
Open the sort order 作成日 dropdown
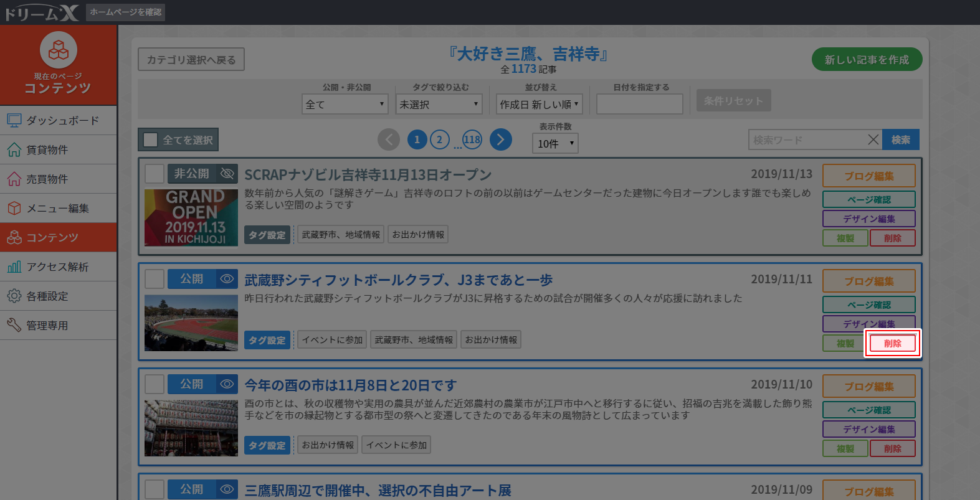[x=540, y=104]
